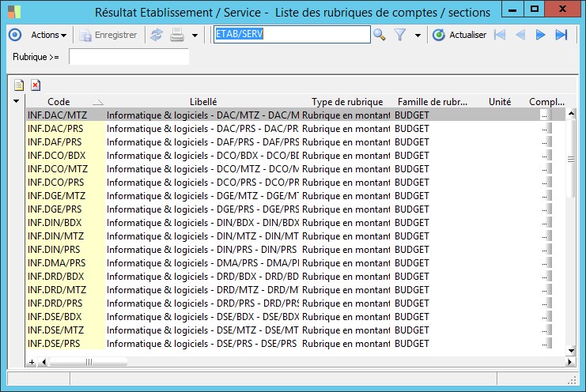586x392 pixels.
Task: Select the INF.DSE/PRS code cell
Action: (66, 344)
